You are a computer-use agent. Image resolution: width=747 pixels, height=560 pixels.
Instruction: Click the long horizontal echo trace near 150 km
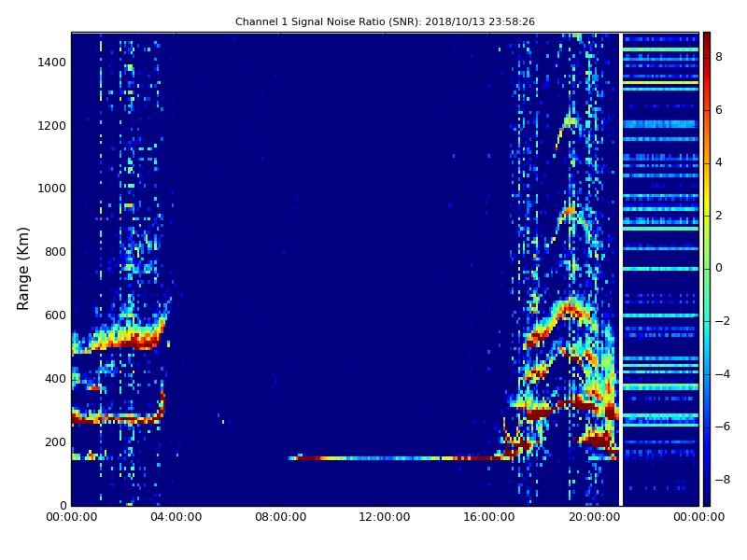click(x=401, y=458)
